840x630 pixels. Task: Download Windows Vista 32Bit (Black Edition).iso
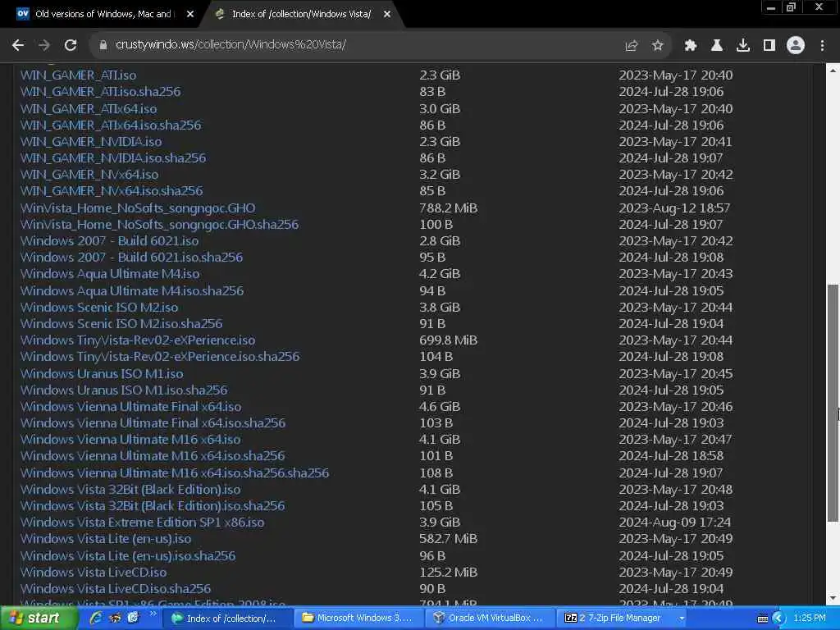[130, 489]
